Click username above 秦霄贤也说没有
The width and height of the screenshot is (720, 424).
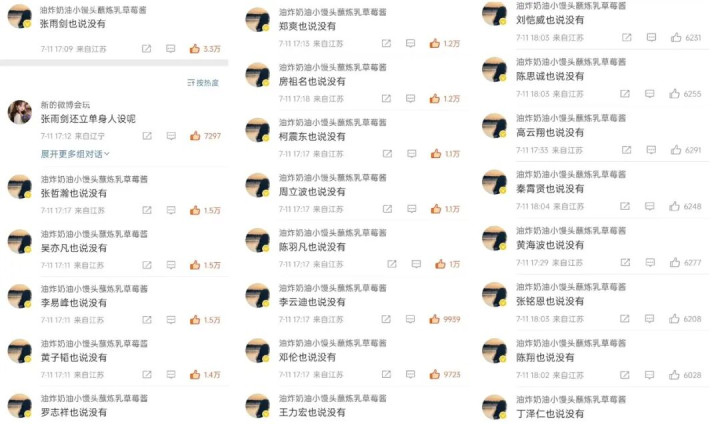click(571, 175)
